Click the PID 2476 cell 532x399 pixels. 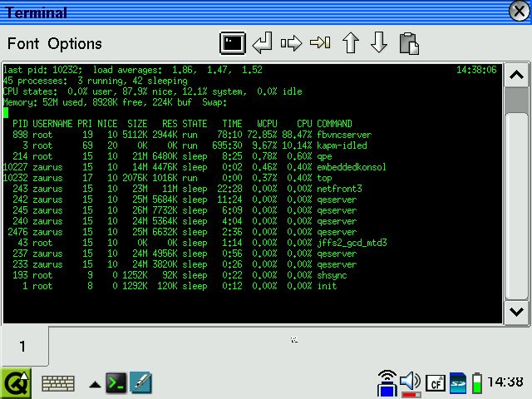18,232
